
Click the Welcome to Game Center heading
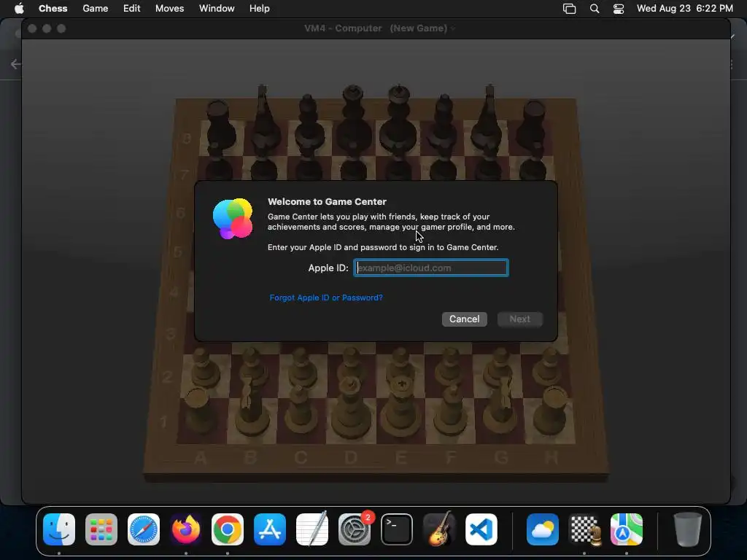(327, 201)
